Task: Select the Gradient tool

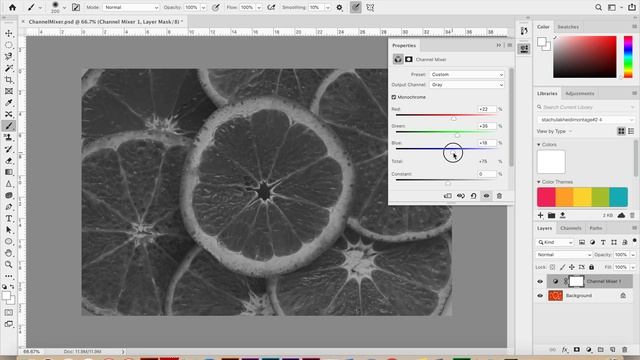Action: tap(9, 172)
